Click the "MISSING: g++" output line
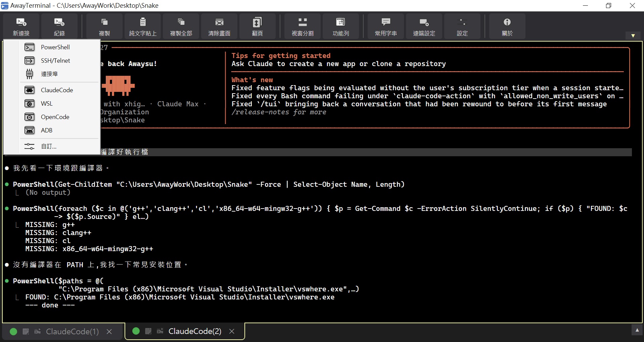 pos(50,225)
